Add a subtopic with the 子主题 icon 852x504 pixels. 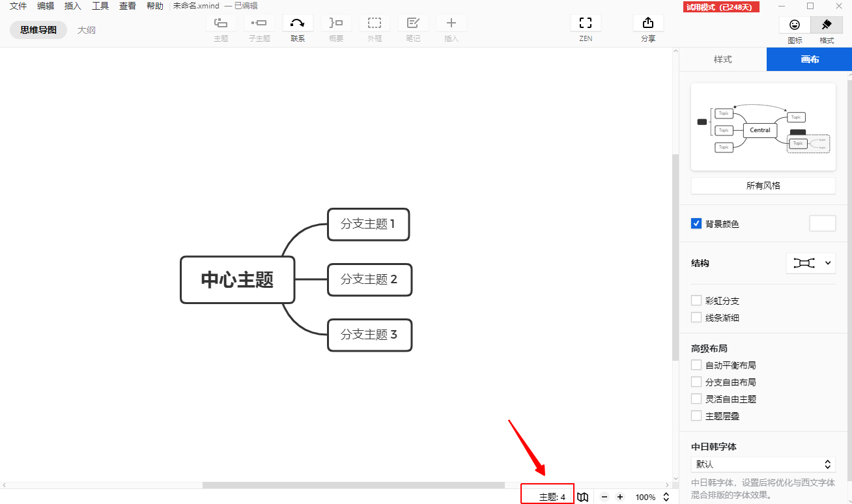pos(259,25)
